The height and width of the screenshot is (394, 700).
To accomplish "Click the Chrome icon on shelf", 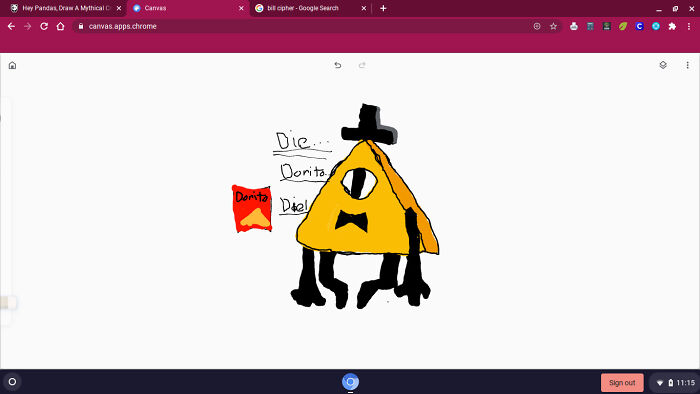I will [x=350, y=382].
